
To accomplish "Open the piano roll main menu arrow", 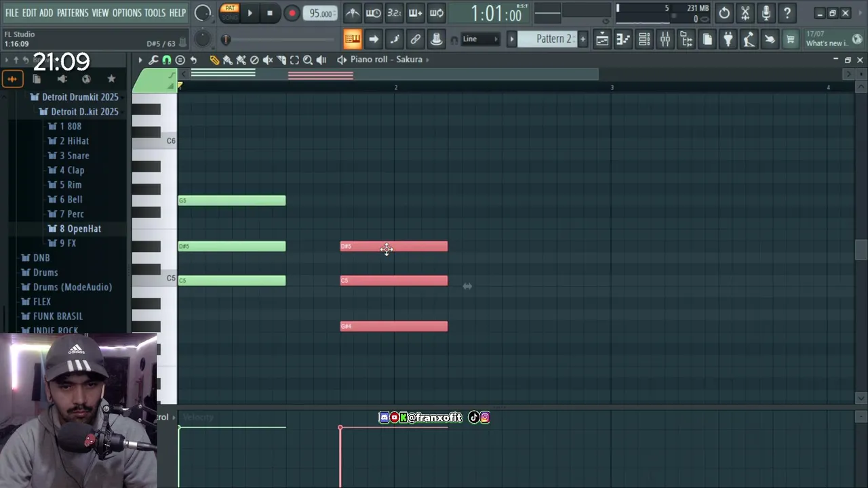I will (x=140, y=60).
